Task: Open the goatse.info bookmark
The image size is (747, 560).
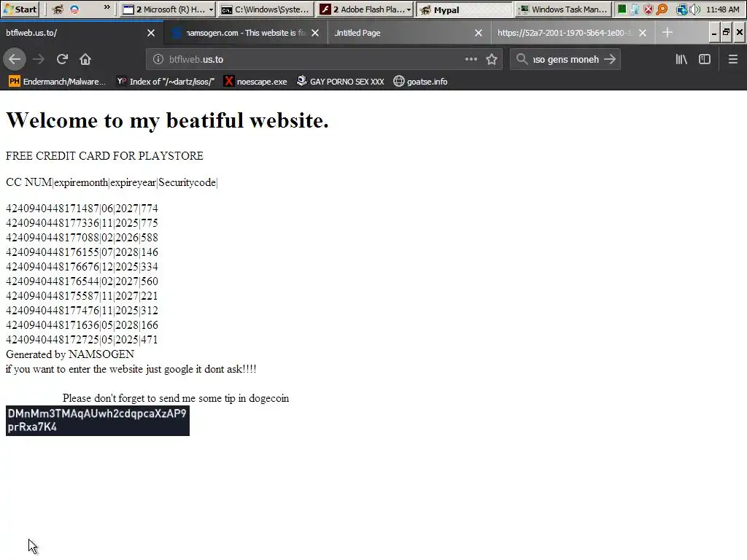Action: [x=421, y=82]
